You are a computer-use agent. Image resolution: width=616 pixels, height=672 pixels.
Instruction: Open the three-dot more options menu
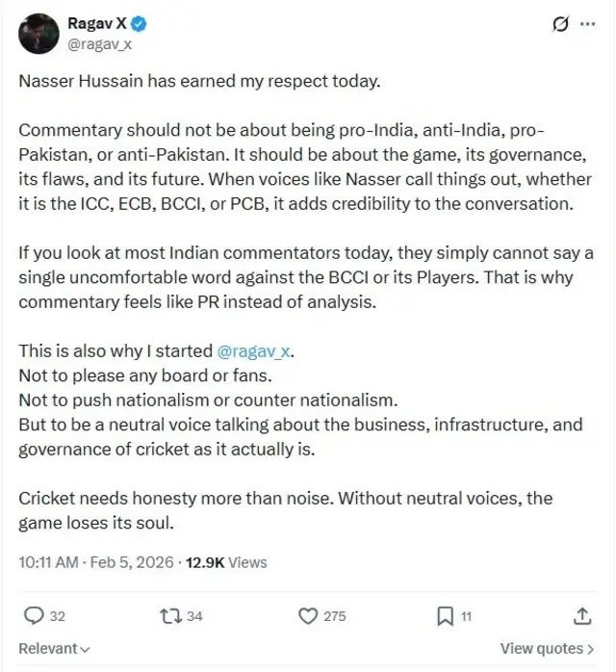(587, 25)
